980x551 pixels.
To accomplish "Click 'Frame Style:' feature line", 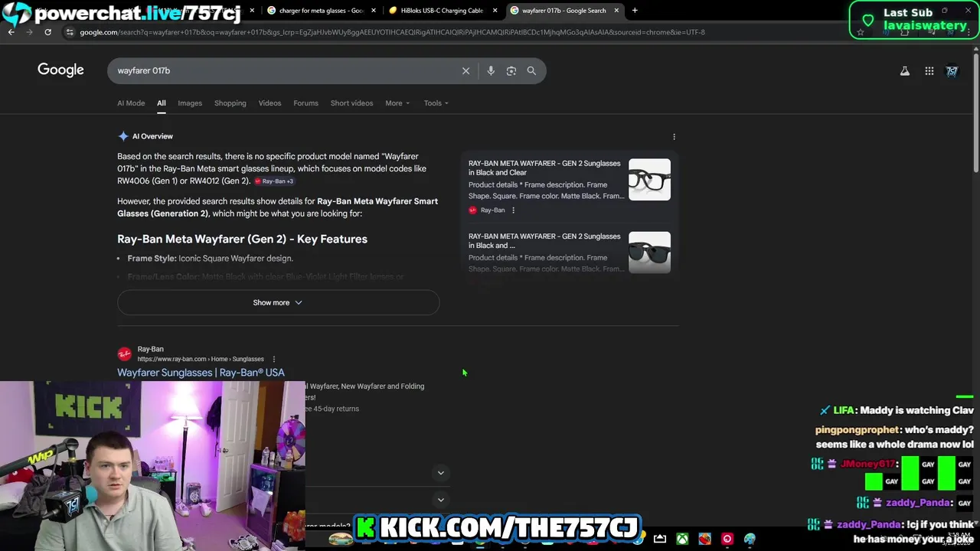I will (x=210, y=259).
